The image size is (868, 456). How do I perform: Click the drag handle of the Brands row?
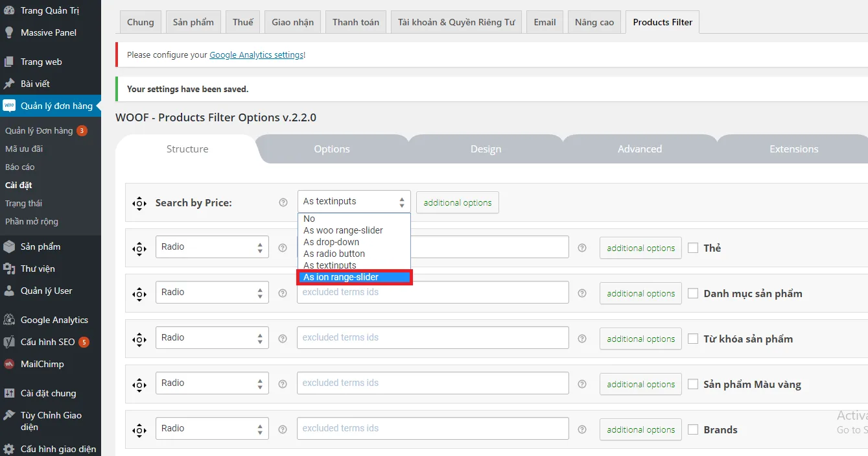click(x=139, y=429)
